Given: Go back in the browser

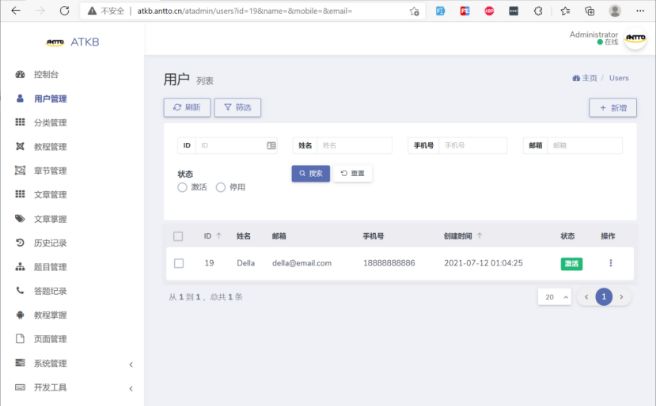Looking at the screenshot, I should 16,10.
